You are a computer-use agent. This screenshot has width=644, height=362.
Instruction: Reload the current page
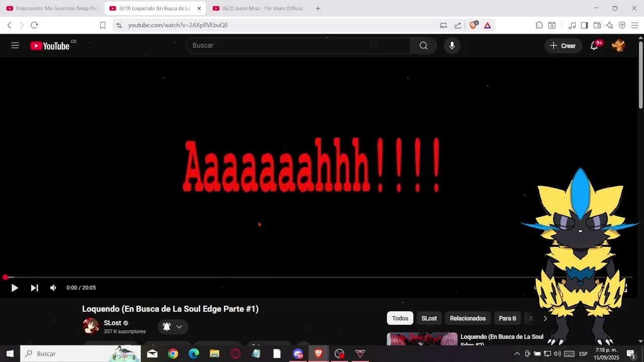click(34, 25)
